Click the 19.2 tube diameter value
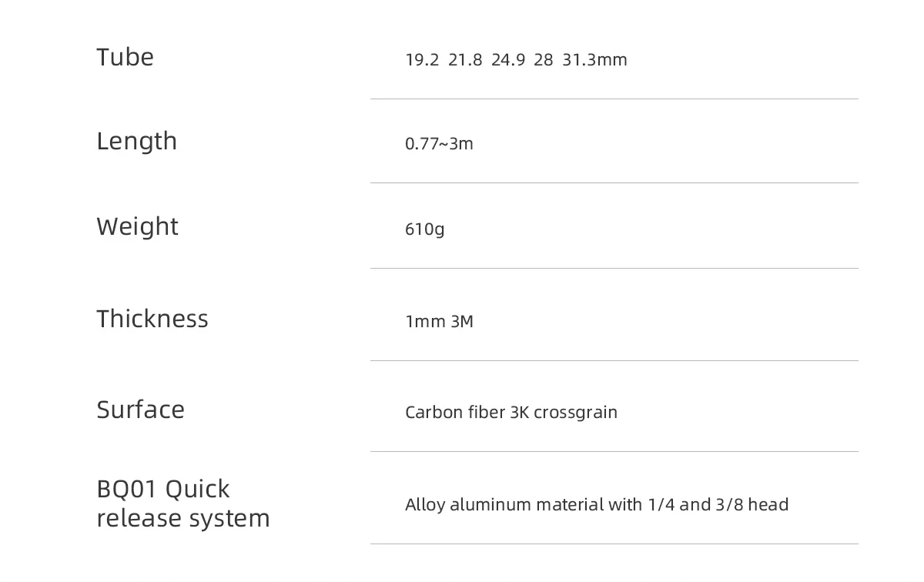 pos(422,60)
